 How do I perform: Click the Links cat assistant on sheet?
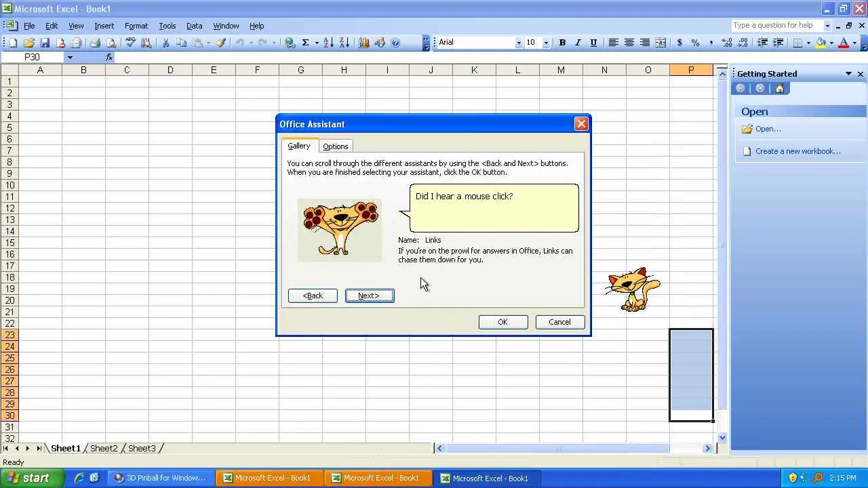coord(633,289)
